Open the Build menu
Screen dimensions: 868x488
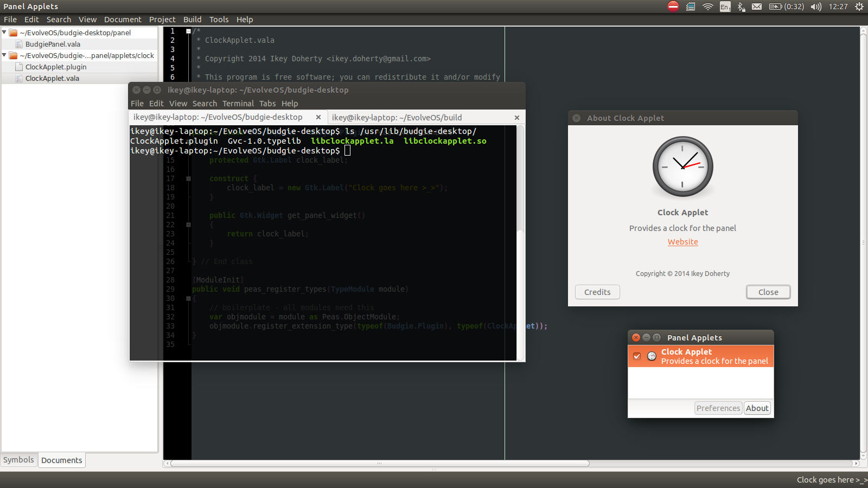[192, 20]
